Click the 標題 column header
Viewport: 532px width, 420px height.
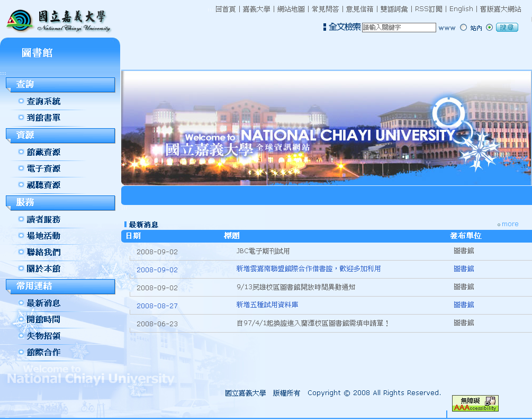tap(232, 236)
